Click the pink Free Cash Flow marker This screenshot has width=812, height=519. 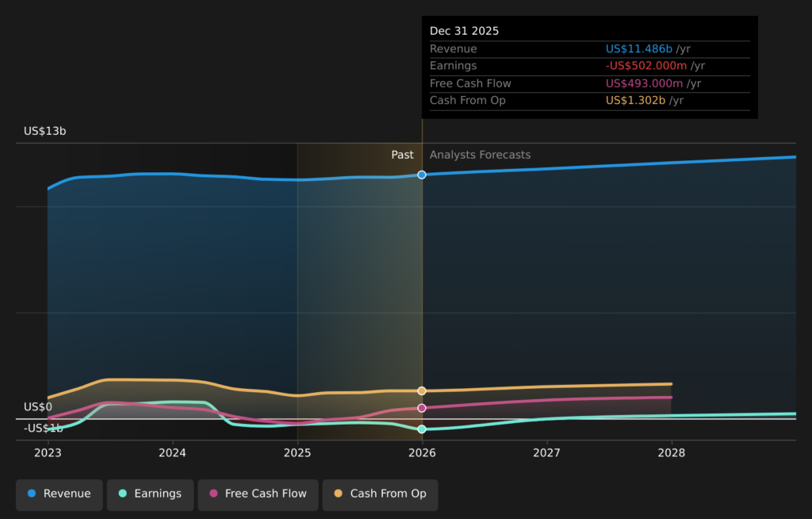click(422, 408)
